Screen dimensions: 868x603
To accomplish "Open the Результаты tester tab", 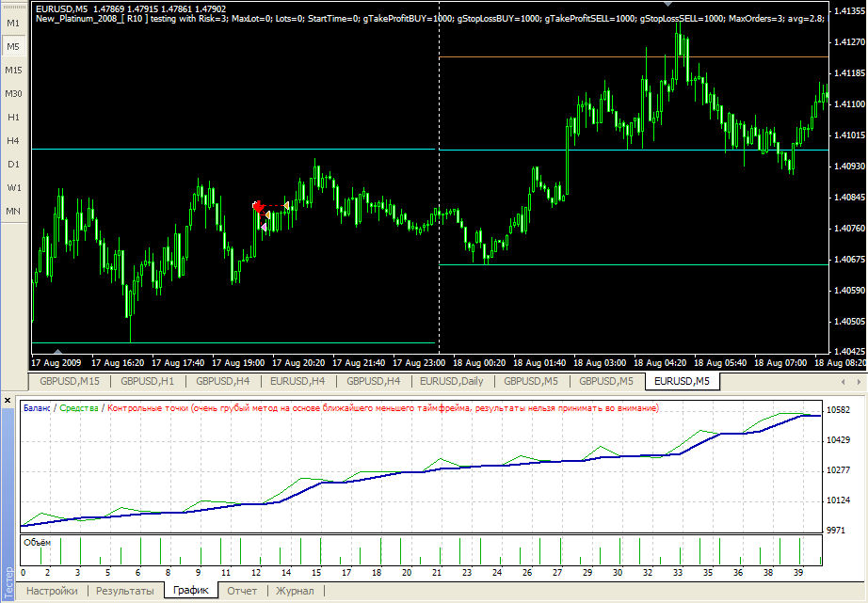I will point(125,591).
